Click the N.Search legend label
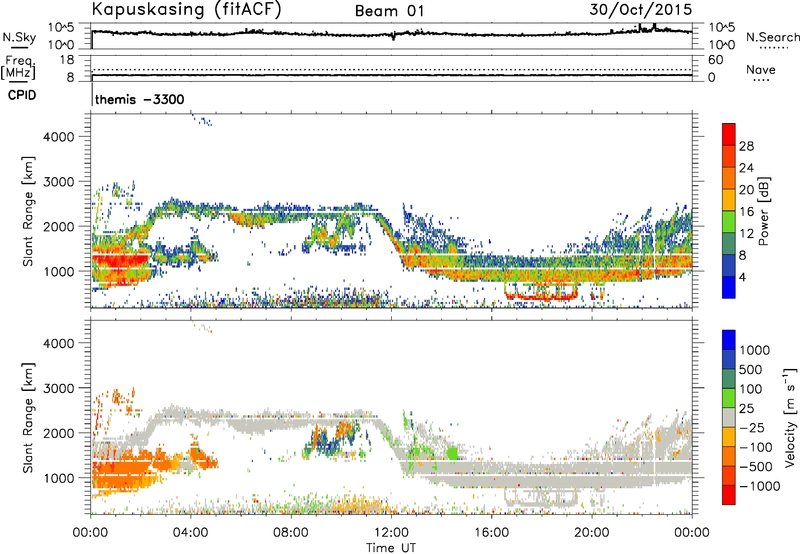 pos(772,37)
